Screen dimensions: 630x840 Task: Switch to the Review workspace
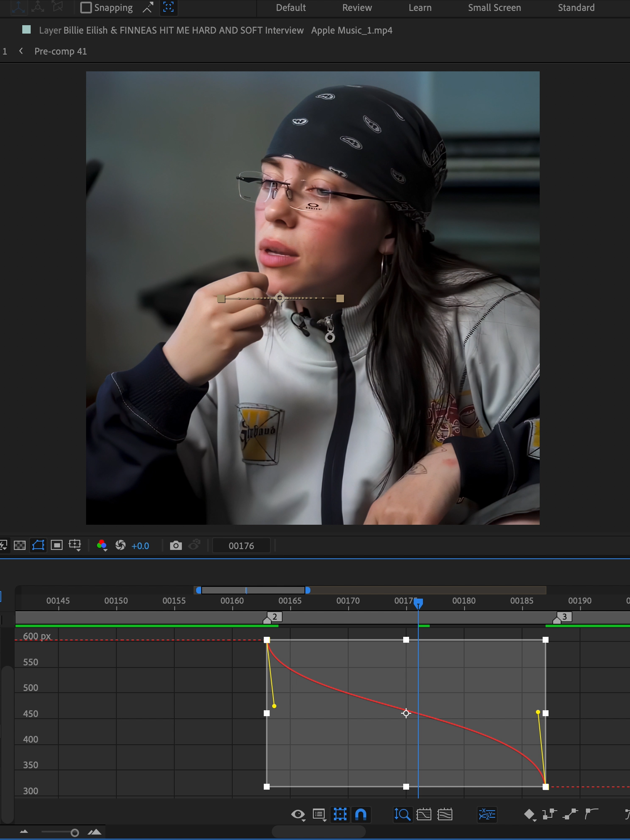coord(357,8)
